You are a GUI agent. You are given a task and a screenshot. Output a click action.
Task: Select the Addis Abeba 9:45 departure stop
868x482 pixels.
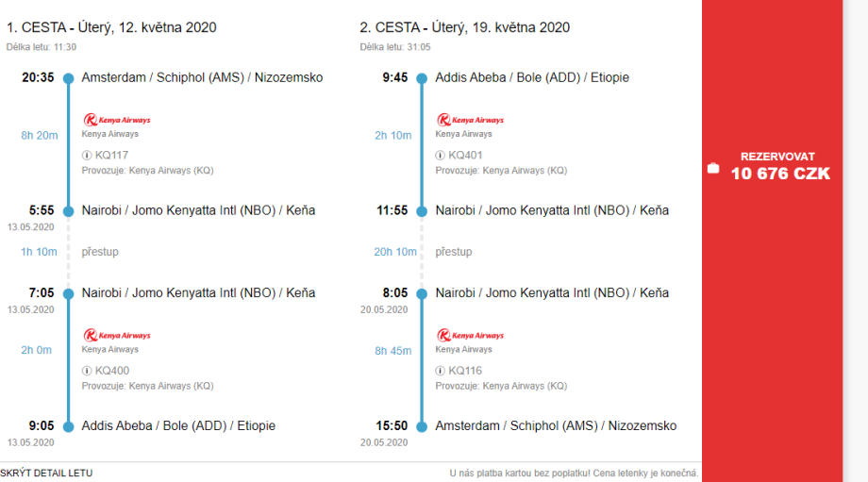(x=531, y=77)
